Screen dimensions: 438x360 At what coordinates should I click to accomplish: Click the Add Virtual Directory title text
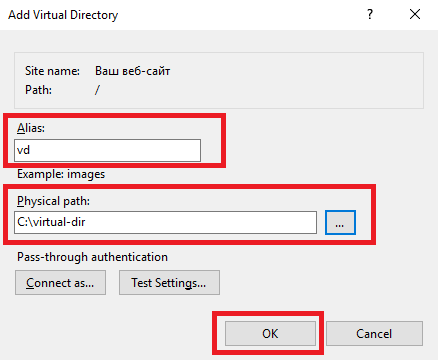[63, 15]
